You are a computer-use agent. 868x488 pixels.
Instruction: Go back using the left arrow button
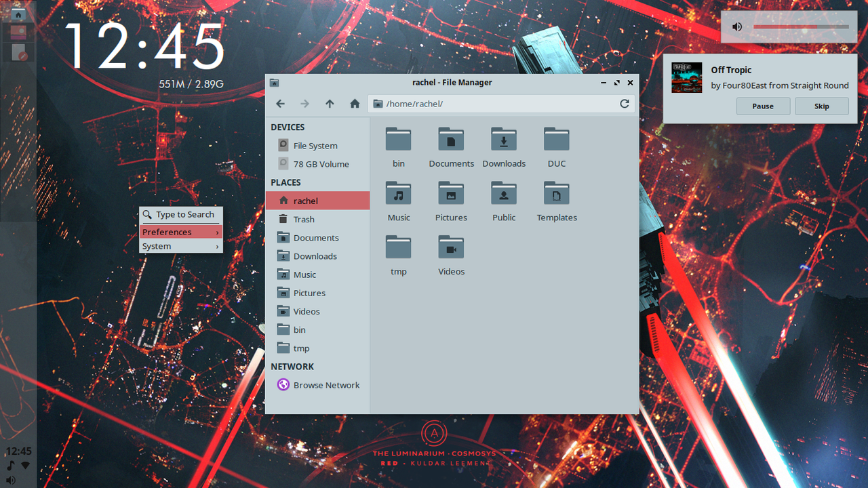280,104
